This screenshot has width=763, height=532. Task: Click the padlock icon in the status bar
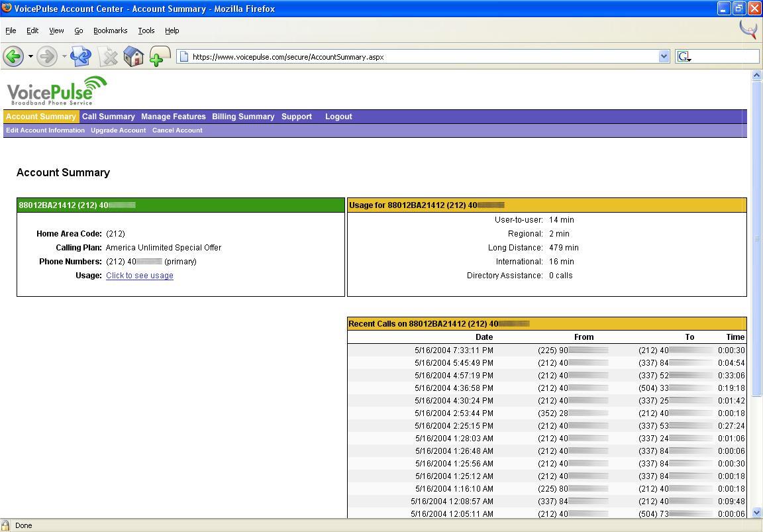[5, 525]
